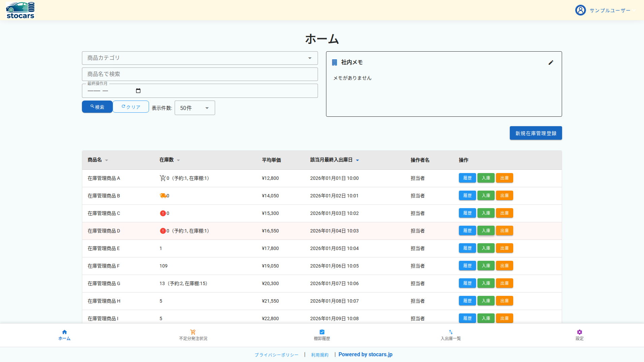Open 不足分発注状況 tab
The height and width of the screenshot is (362, 644).
(193, 335)
